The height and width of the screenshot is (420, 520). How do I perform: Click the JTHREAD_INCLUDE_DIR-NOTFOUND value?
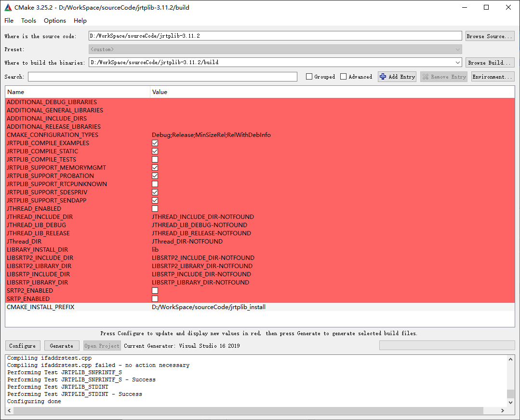(203, 217)
